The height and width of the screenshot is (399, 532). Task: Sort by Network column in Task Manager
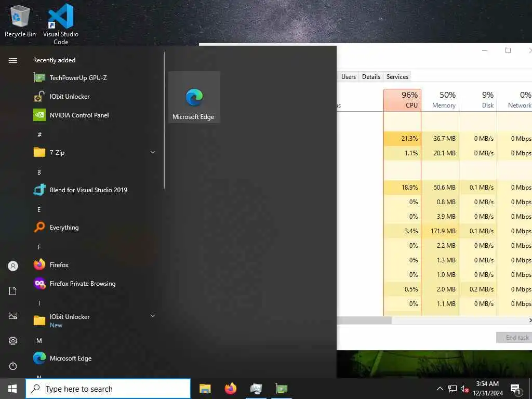pyautogui.click(x=515, y=100)
